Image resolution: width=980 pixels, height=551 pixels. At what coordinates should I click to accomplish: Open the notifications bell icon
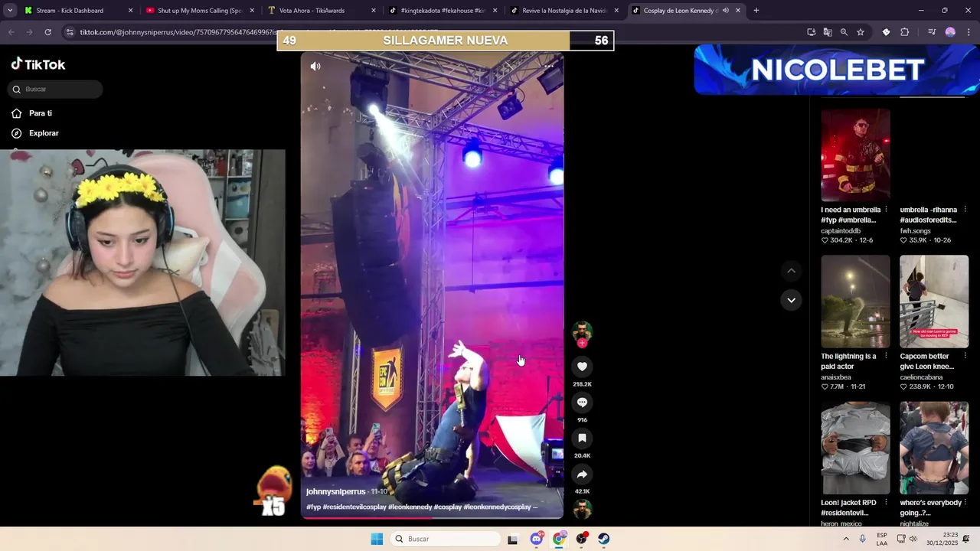coord(968,539)
